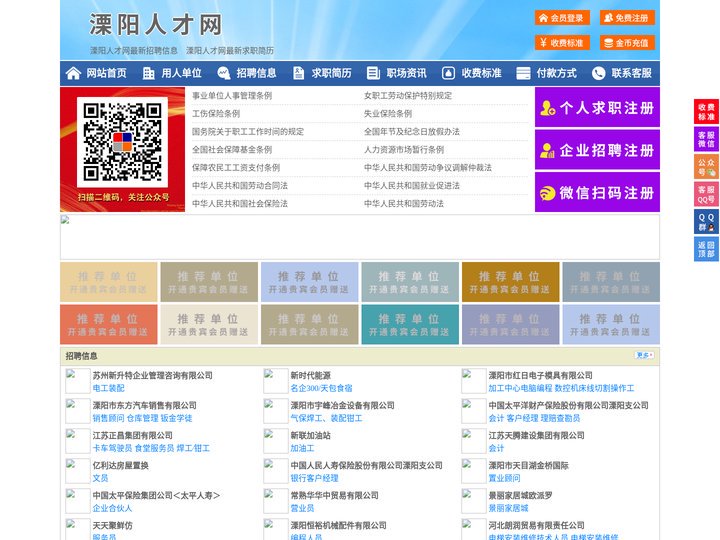Viewport: 720px width, 540px height.
Task: Open the red 收费标准 sidebar widget
Action: click(706, 112)
